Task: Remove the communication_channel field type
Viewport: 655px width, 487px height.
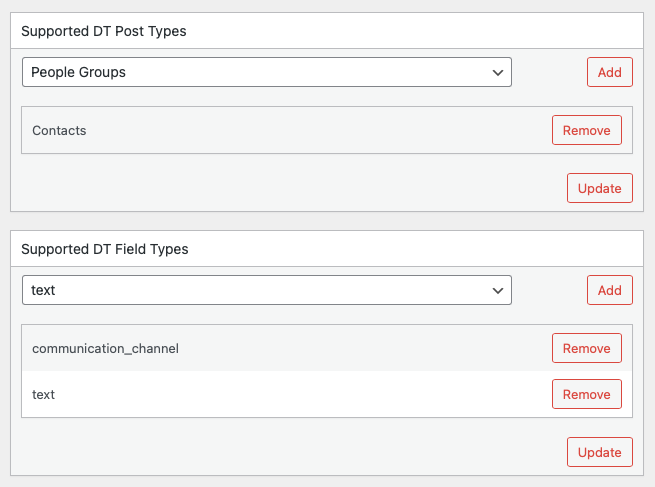Action: pos(586,348)
